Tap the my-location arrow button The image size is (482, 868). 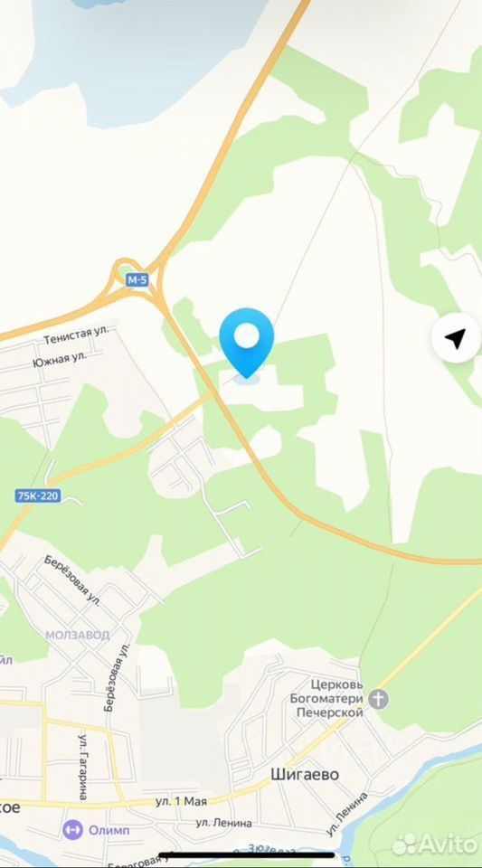pos(455,337)
